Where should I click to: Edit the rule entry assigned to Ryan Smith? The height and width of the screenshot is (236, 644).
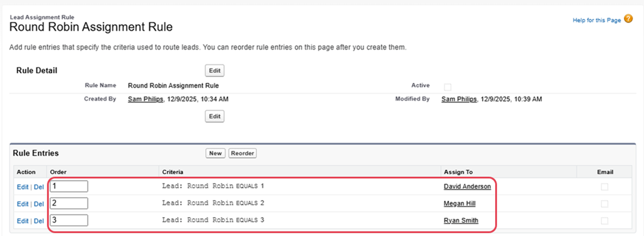coord(22,221)
